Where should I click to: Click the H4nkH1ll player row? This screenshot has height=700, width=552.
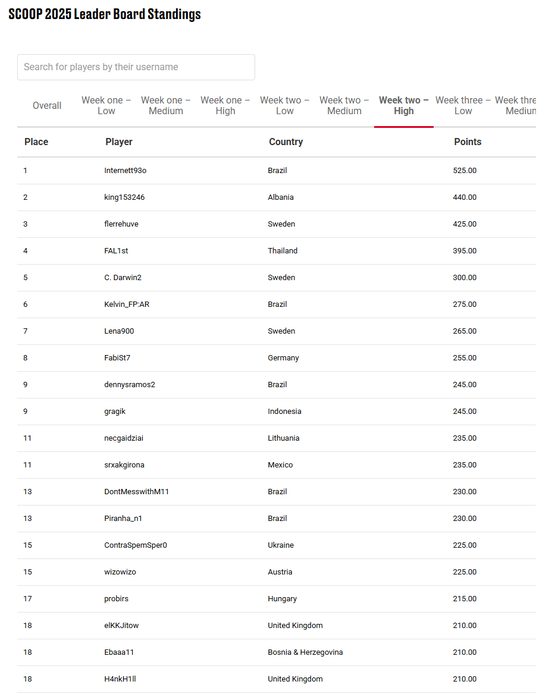(276, 679)
